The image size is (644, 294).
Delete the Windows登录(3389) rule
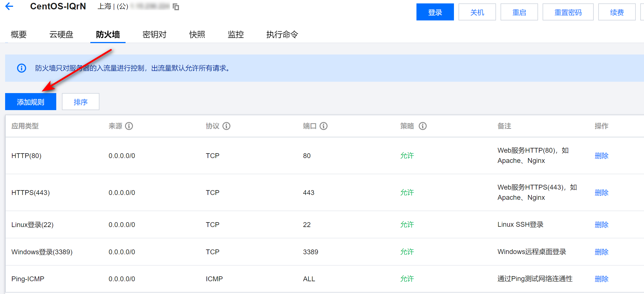[x=602, y=252]
